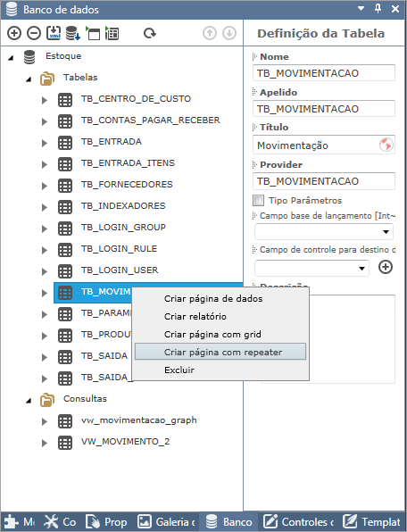Expand the TB_ENTRADA table node
Viewport: 407px width, 532px height.
tap(45, 143)
